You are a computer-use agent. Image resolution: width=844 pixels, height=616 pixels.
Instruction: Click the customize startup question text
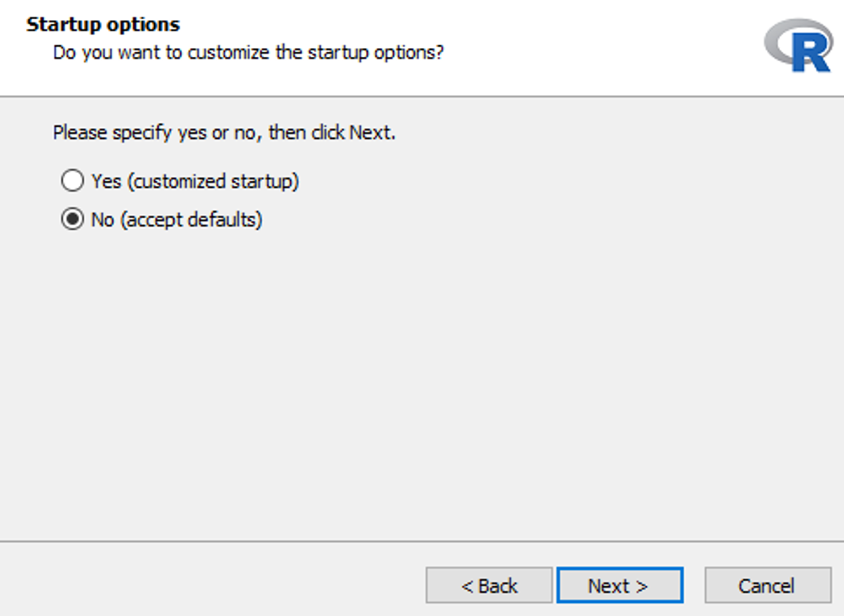pos(249,52)
